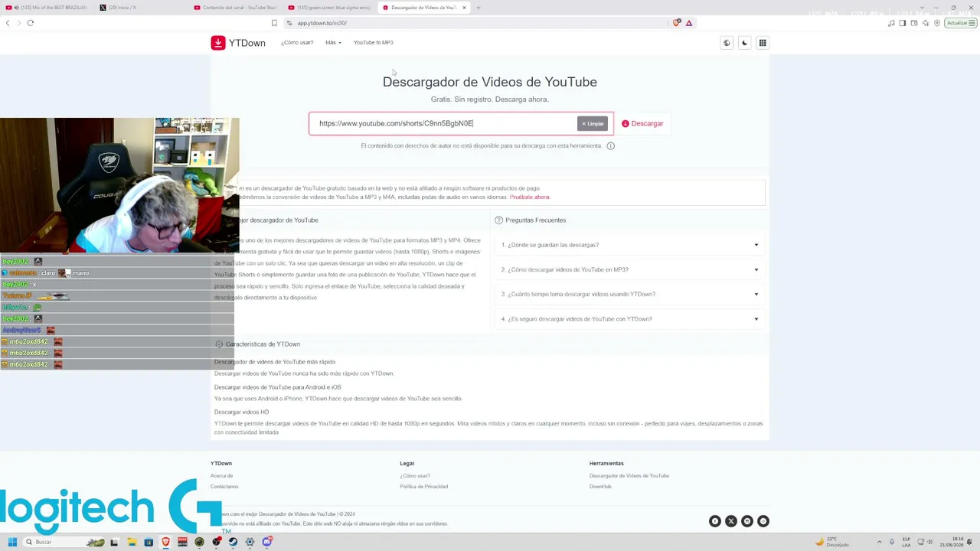Open the Settings gear taskbar icon
Screen dimensions: 980x551
pos(250,542)
